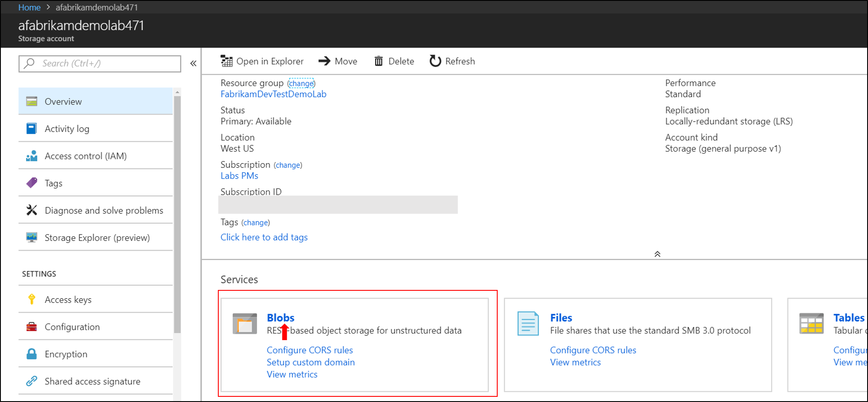Click the Blobs service icon
This screenshot has height=402, width=868.
tap(245, 324)
